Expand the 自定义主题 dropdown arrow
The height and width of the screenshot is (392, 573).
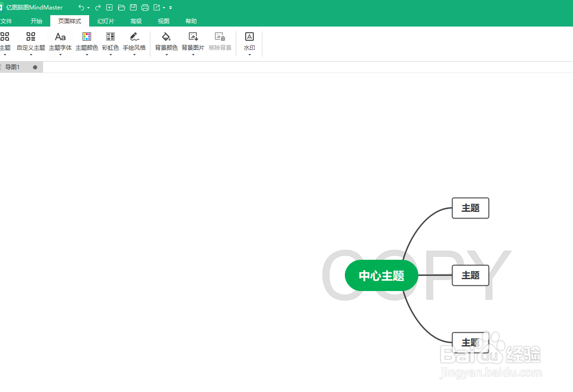31,55
